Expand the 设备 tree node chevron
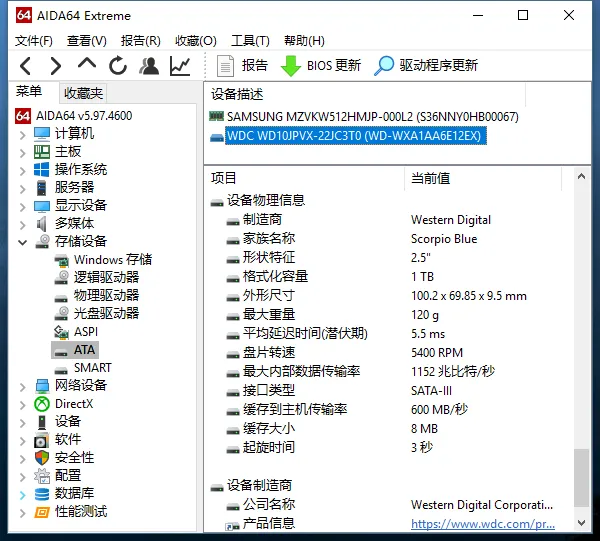600x541 pixels. pyautogui.click(x=23, y=423)
